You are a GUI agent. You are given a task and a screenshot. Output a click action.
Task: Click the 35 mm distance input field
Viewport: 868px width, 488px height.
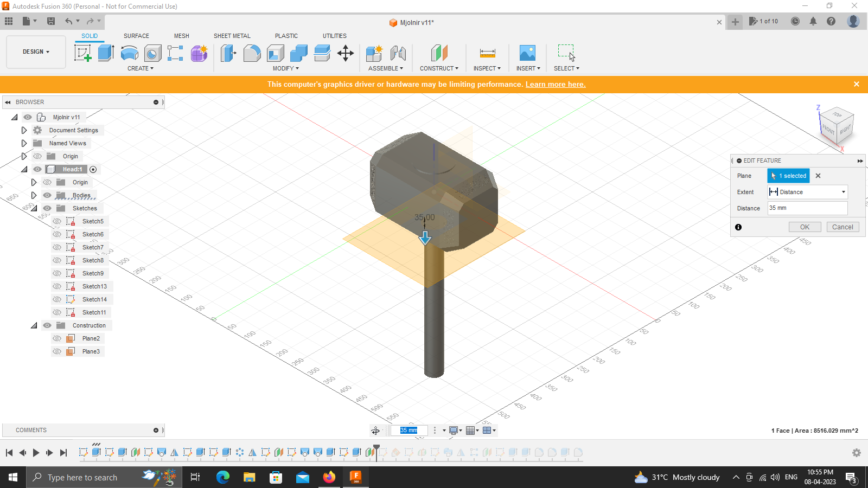click(807, 208)
